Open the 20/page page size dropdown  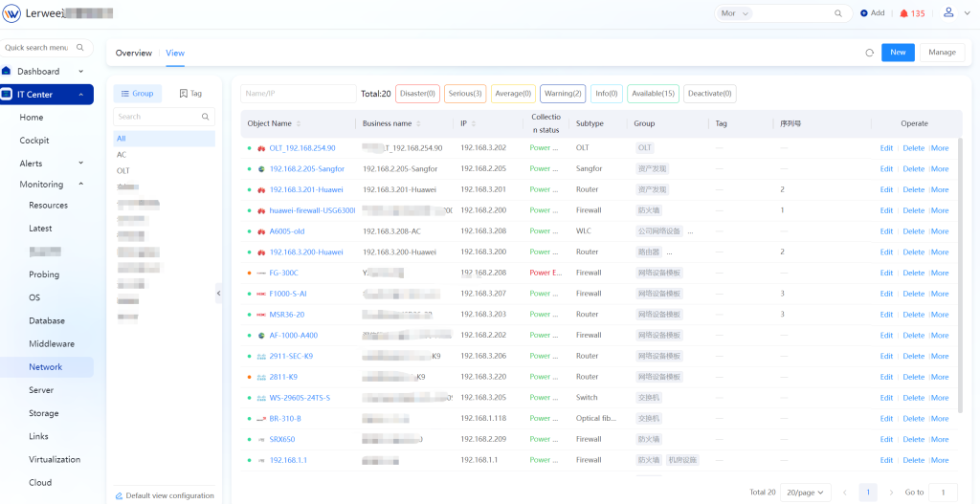point(805,493)
